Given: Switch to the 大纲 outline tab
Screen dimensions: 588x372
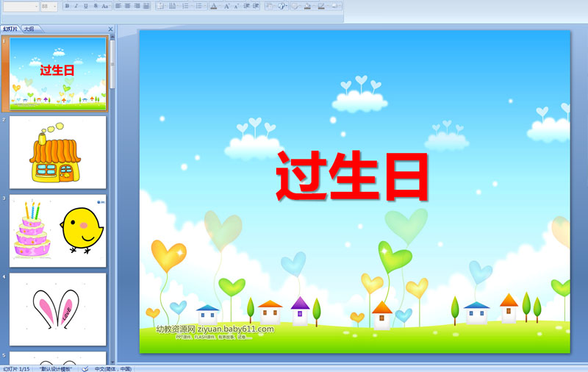Looking at the screenshot, I should 29,29.
